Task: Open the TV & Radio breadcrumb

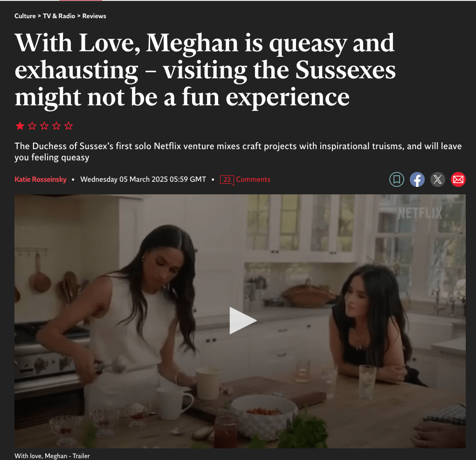Action: pyautogui.click(x=59, y=16)
